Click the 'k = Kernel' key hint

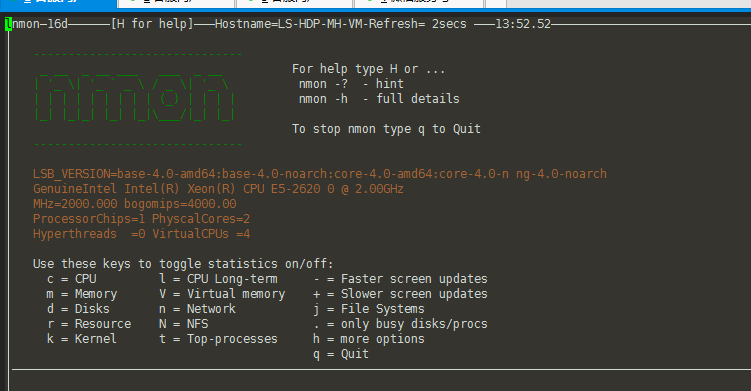(x=81, y=339)
